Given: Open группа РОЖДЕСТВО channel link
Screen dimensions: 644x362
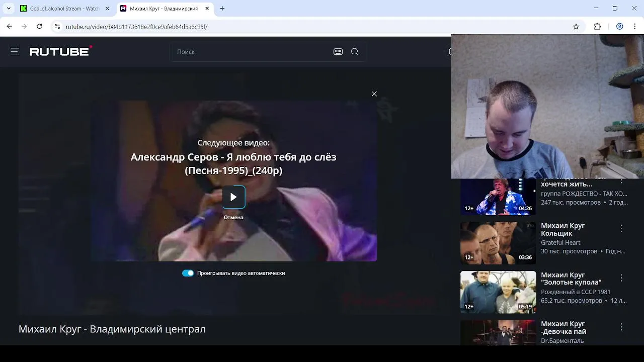Looking at the screenshot, I should (584, 194).
